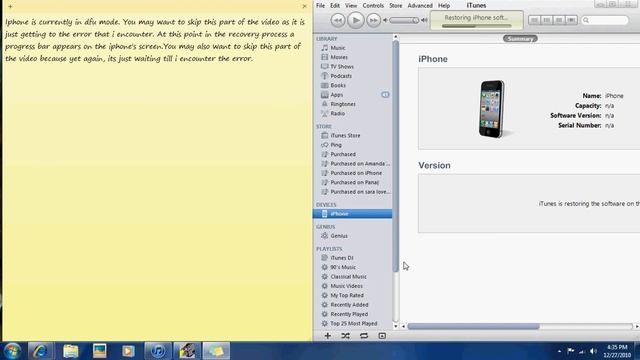
Task: Click the Apps update count badge
Action: (x=385, y=95)
